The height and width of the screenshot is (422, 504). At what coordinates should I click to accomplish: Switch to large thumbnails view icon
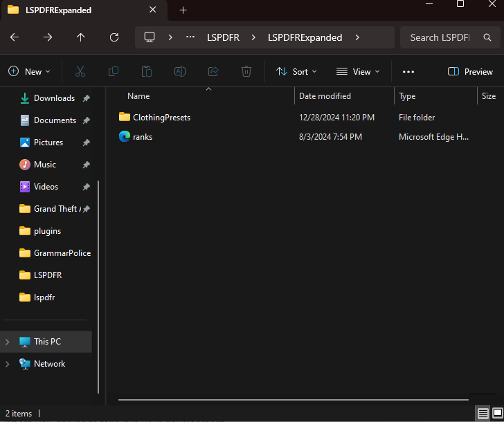click(498, 413)
